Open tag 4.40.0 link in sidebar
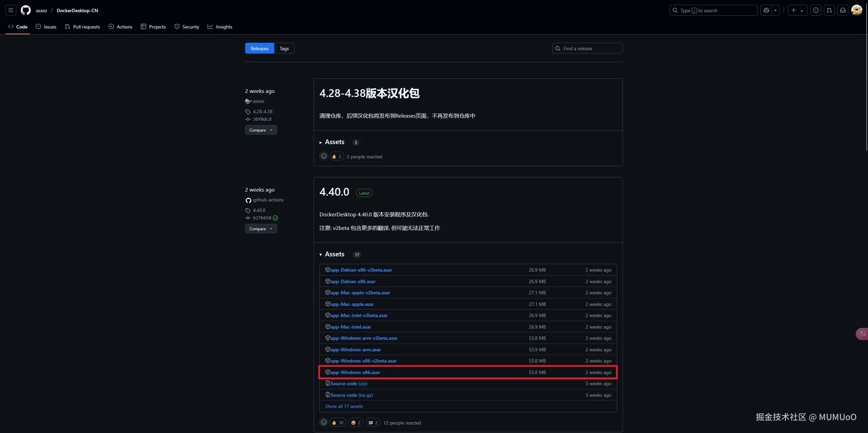Screen dimensions: 868x433 click(x=259, y=210)
